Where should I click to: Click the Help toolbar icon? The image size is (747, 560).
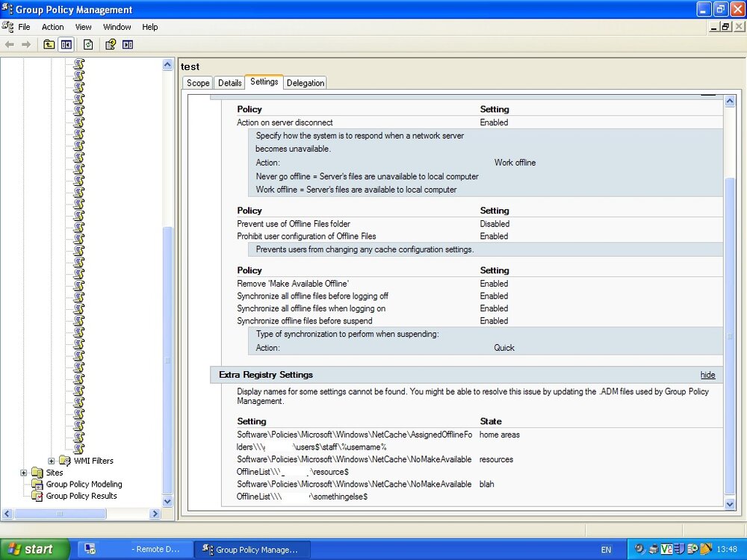111,45
